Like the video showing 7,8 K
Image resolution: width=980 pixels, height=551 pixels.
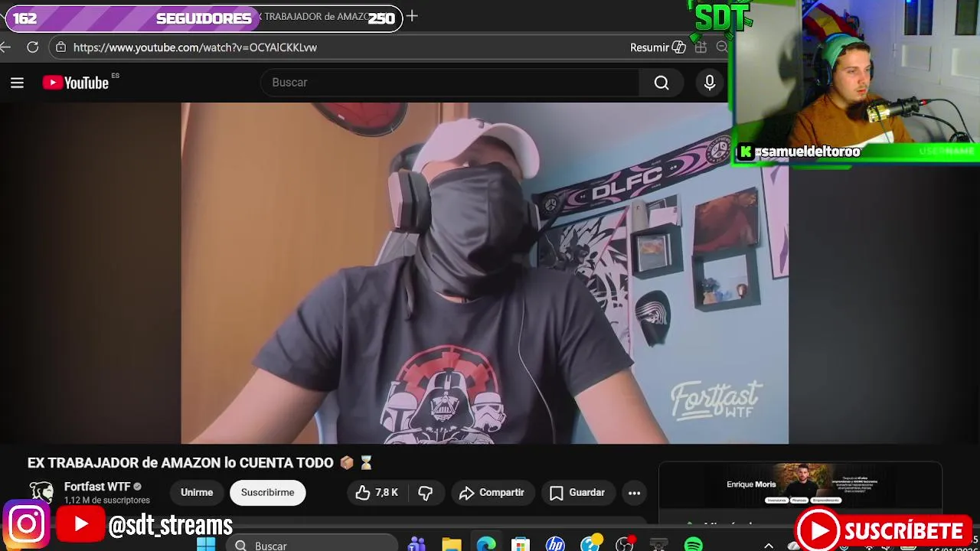click(x=377, y=493)
